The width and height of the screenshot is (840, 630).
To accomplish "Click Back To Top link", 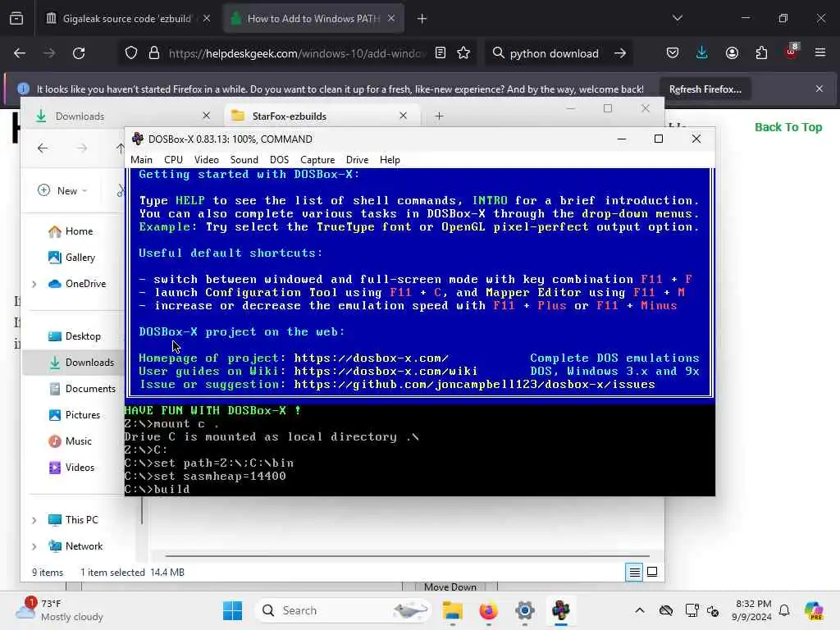I will 788,127.
